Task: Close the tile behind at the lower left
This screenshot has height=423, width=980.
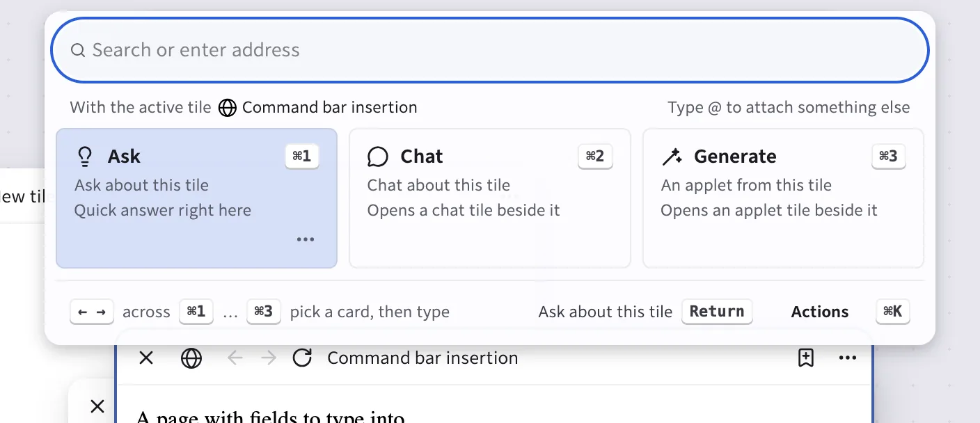Action: 97,406
